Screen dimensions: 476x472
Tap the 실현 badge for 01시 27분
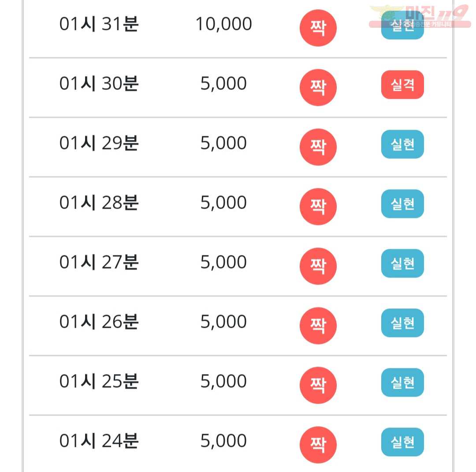[x=402, y=263]
